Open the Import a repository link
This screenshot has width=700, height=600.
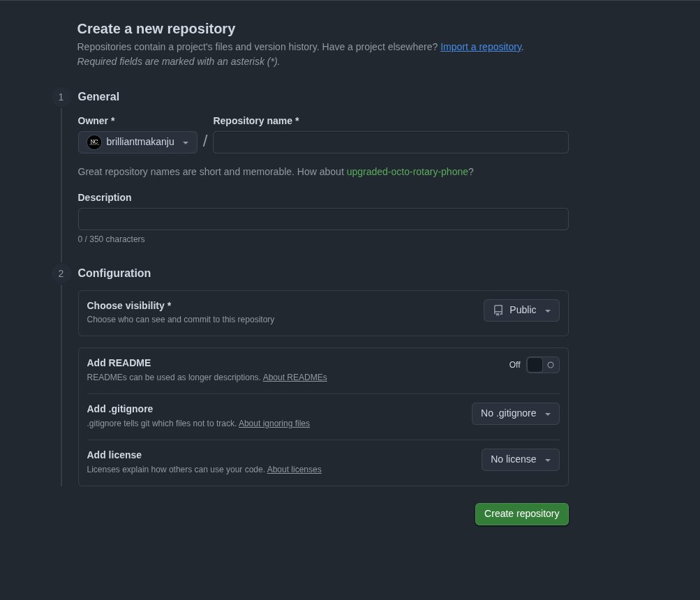pyautogui.click(x=481, y=47)
